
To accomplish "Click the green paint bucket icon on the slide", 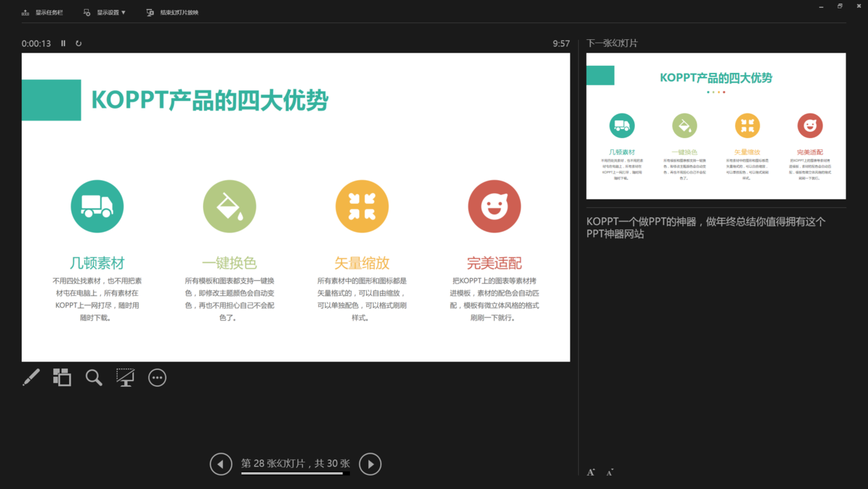I will pyautogui.click(x=230, y=207).
